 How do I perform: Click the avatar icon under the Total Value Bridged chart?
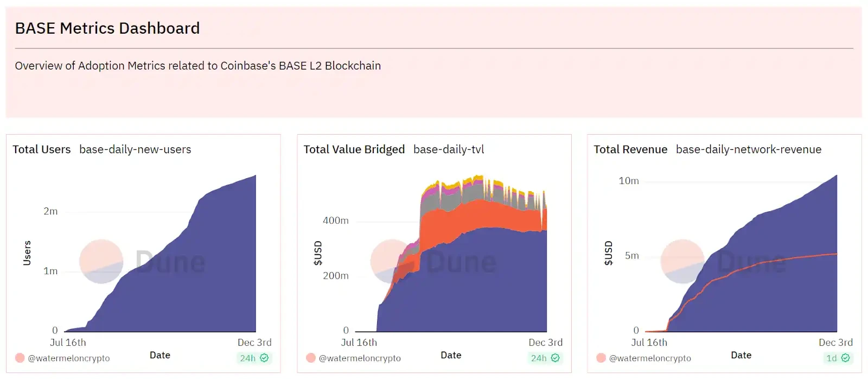coord(310,358)
